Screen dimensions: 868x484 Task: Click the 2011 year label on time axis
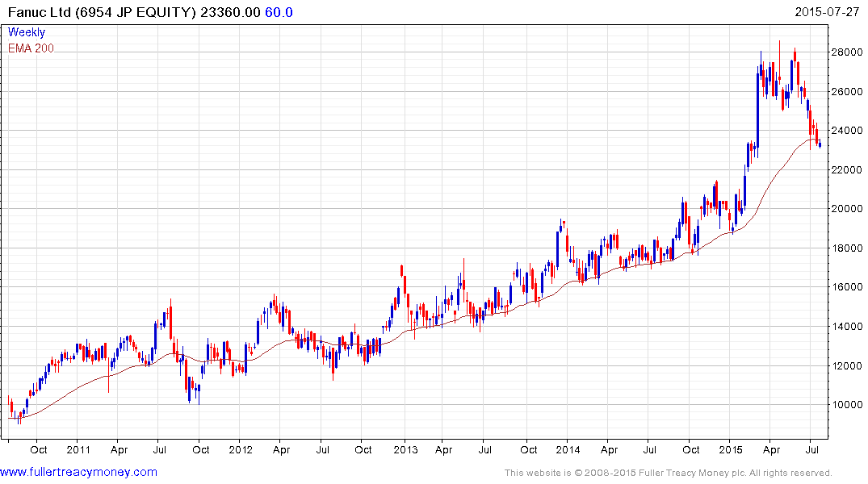[78, 449]
